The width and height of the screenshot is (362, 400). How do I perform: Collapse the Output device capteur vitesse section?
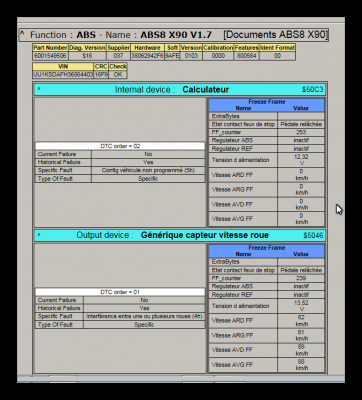pyautogui.click(x=39, y=235)
